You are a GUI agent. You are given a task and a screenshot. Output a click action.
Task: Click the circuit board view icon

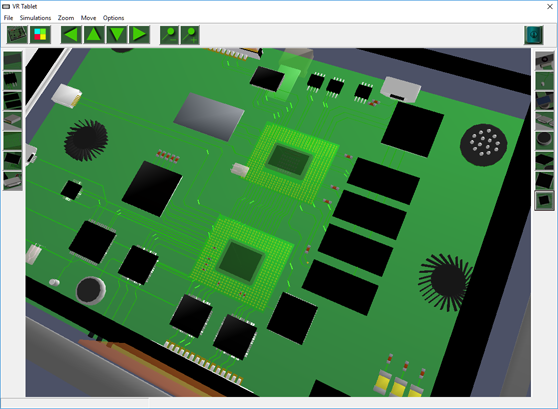(x=17, y=35)
